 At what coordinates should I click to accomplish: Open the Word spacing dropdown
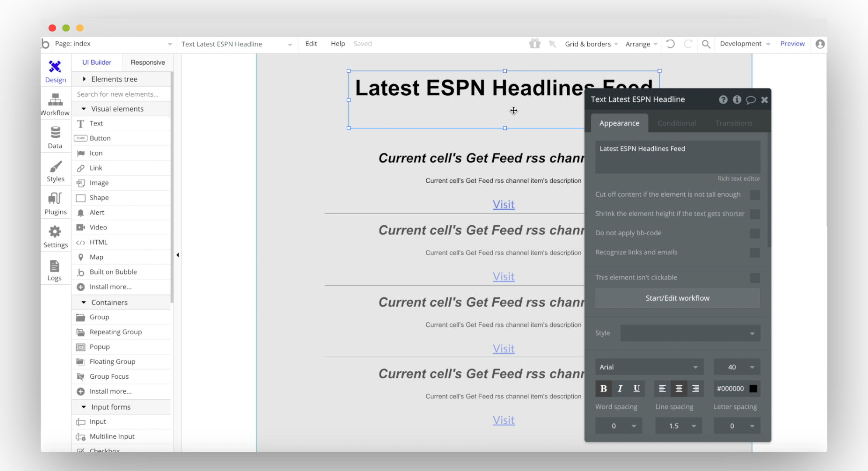point(619,426)
